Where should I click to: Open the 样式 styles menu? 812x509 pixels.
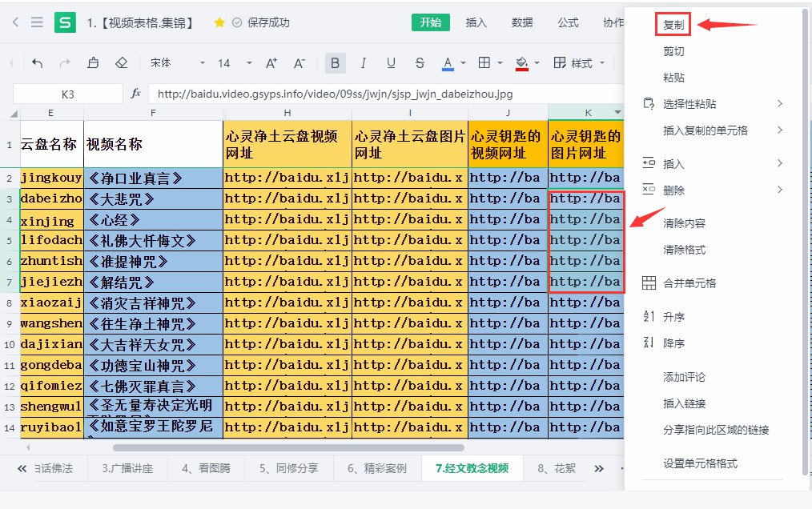click(579, 63)
